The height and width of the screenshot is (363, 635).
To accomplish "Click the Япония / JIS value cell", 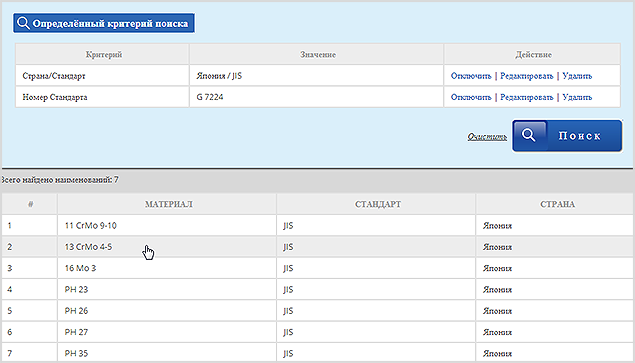I will tap(316, 76).
